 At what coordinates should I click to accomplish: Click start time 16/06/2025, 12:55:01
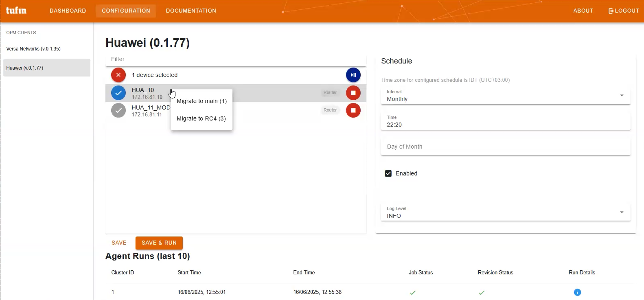[202, 292]
